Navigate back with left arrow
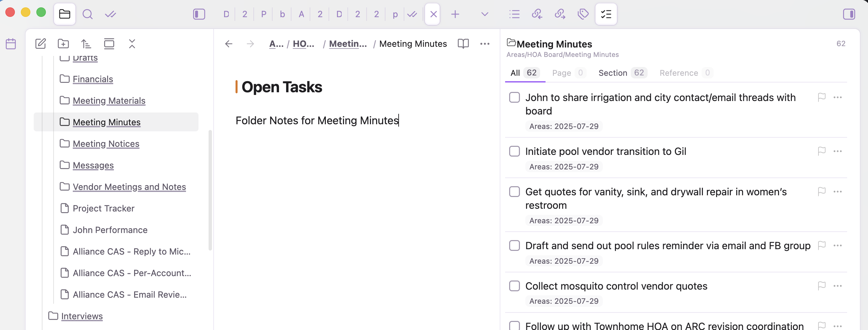This screenshot has height=330, width=868. pos(229,44)
